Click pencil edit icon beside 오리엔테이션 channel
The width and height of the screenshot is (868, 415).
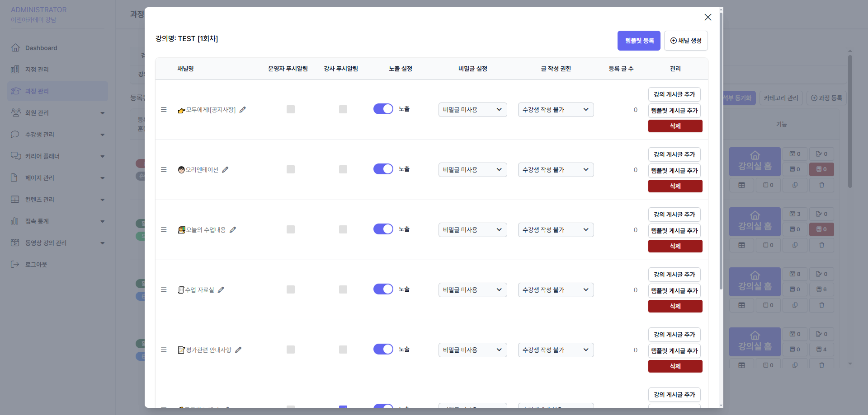(225, 170)
